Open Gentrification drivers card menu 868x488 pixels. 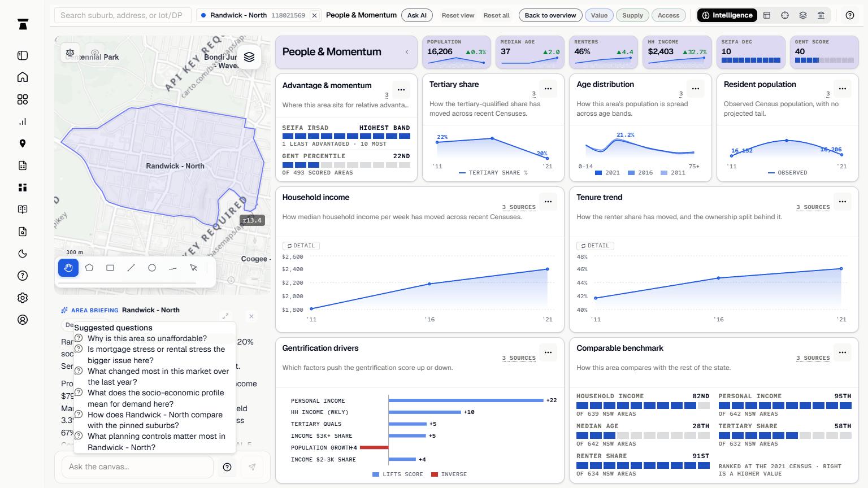(x=548, y=352)
